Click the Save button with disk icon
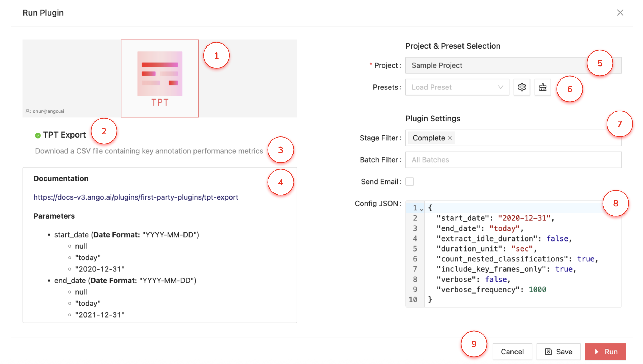This screenshot has width=643, height=364. [559, 352]
